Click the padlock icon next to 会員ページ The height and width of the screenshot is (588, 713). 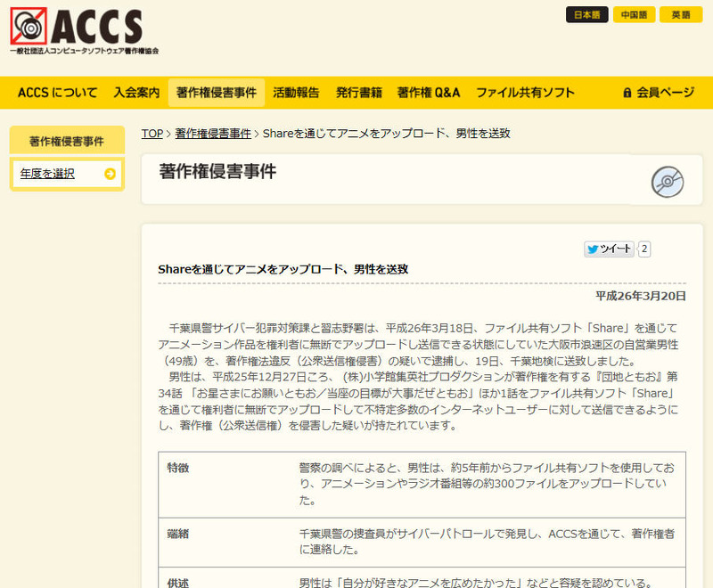(x=627, y=93)
